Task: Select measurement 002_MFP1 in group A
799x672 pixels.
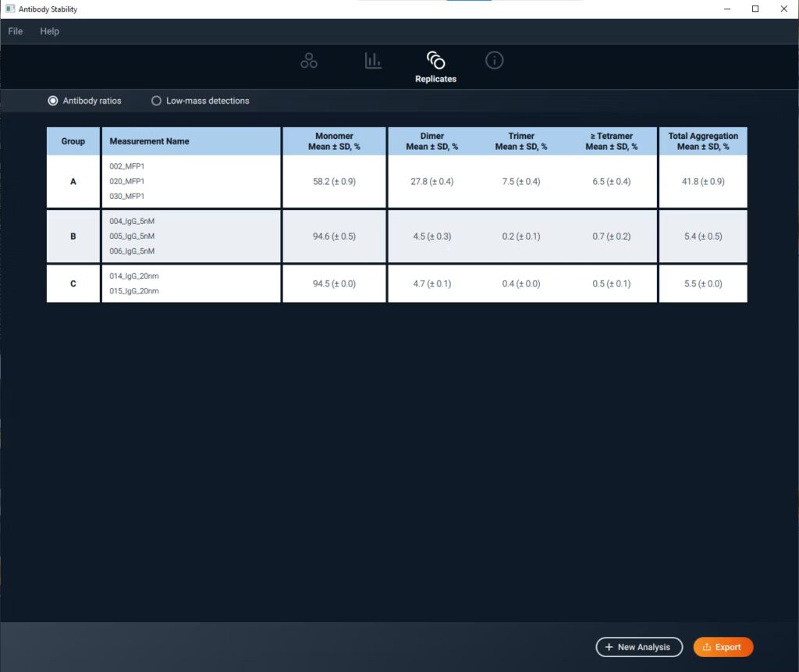Action: (x=126, y=166)
